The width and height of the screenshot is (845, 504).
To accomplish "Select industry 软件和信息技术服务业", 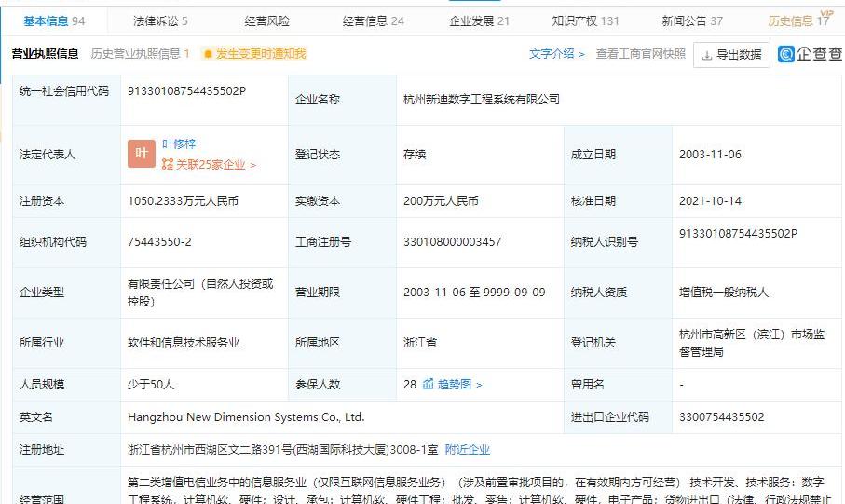I will pos(184,343).
